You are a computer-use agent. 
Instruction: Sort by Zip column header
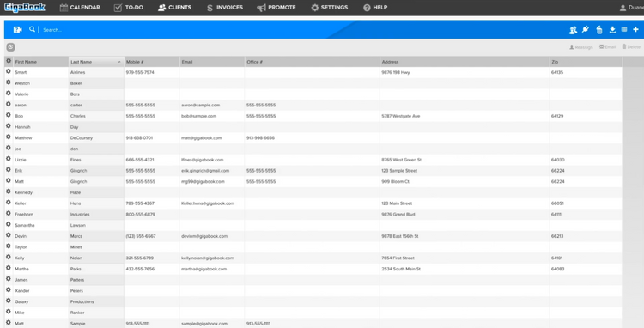pos(586,62)
